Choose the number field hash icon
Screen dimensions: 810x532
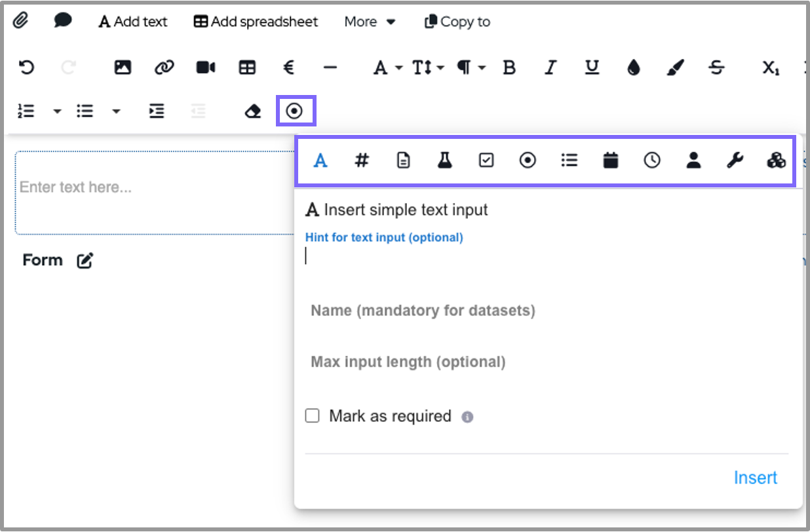pyautogui.click(x=361, y=161)
